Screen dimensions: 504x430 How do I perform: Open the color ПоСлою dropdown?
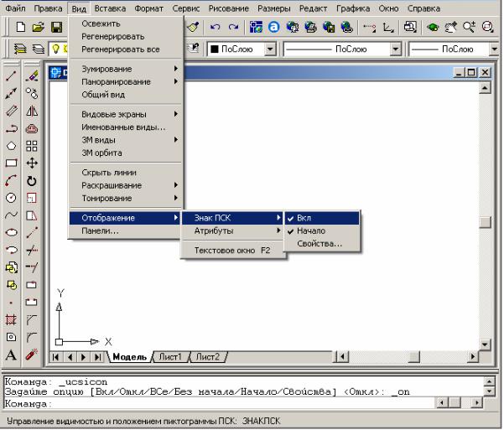coord(270,49)
